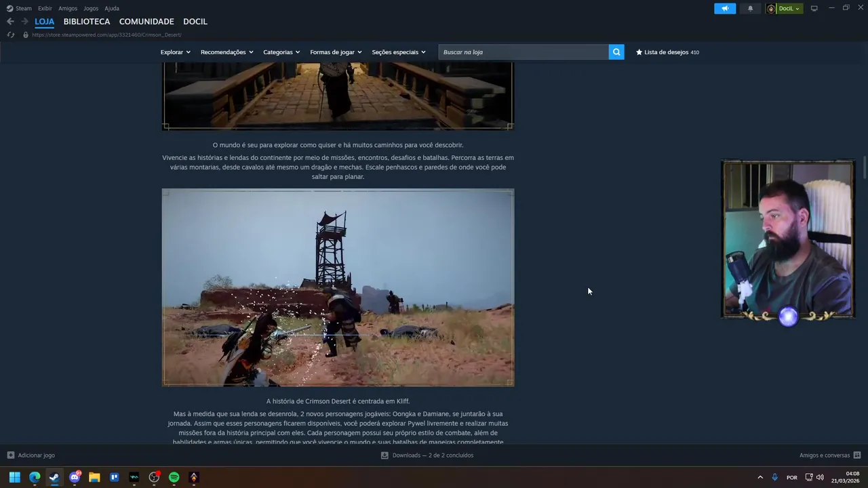Open Amigos e conversas panel
868x488 pixels.
point(830,455)
